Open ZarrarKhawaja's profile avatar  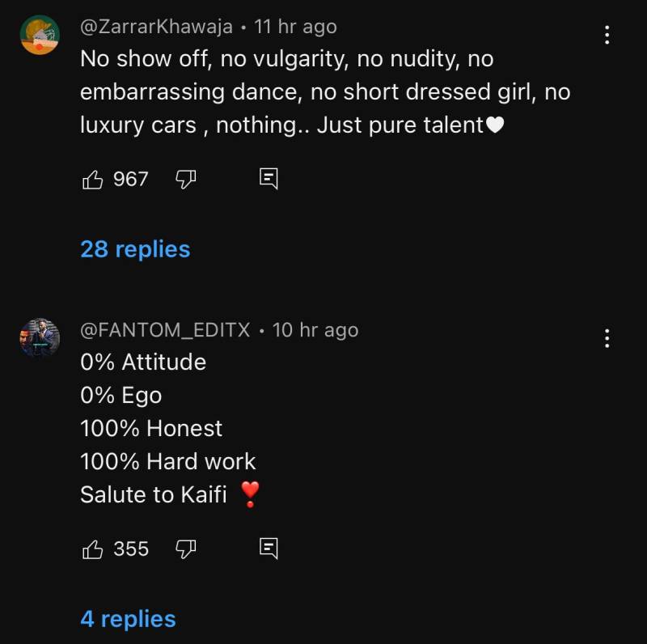point(40,36)
